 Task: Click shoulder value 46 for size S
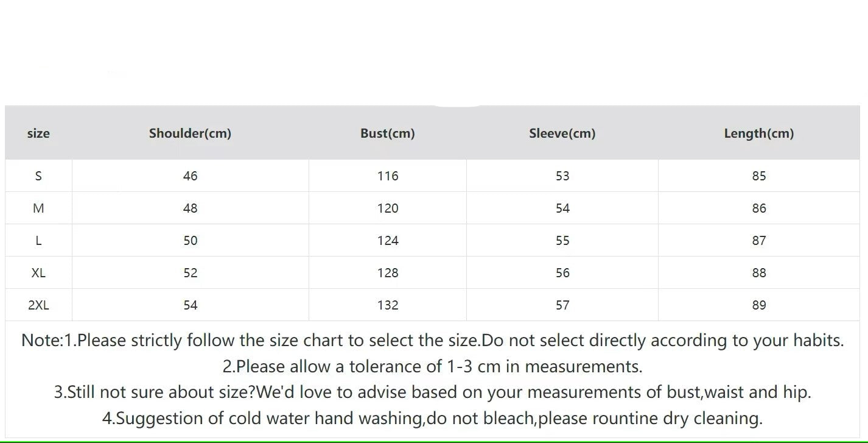pyautogui.click(x=190, y=176)
